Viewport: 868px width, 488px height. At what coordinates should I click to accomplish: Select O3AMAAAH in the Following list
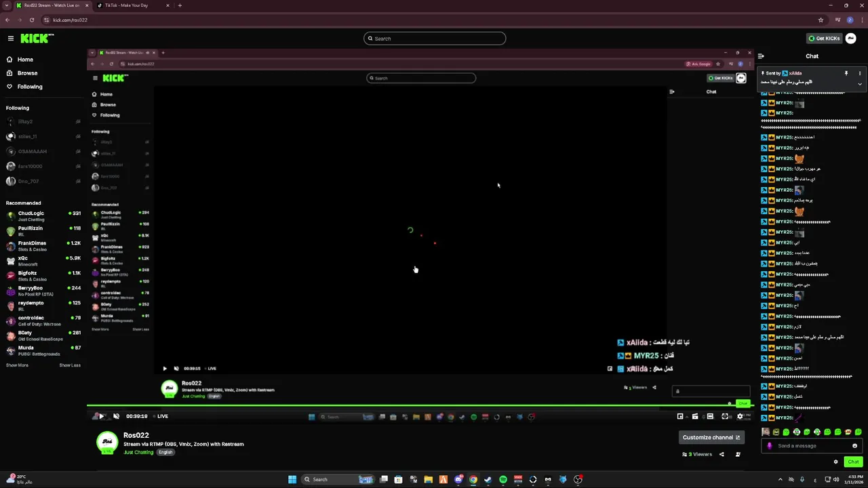tap(43, 151)
